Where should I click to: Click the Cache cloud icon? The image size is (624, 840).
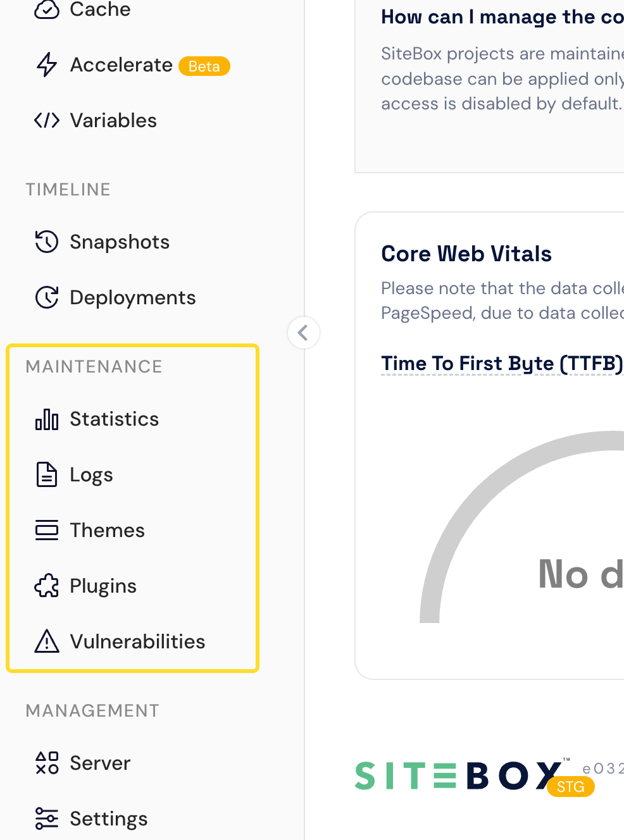pos(47,9)
